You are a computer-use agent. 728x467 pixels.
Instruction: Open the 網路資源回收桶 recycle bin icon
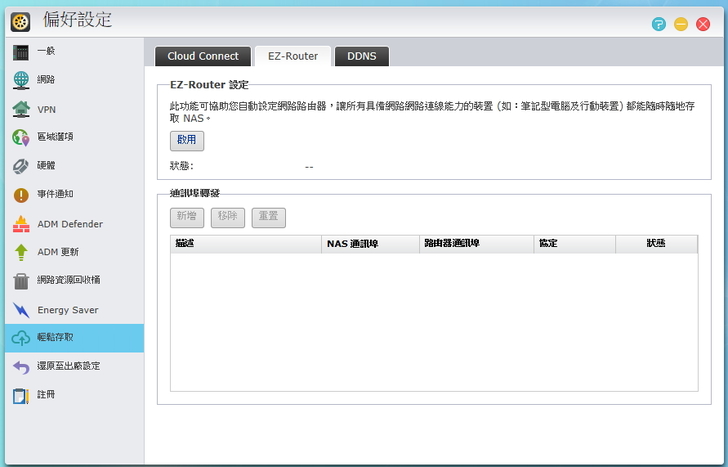tap(21, 281)
